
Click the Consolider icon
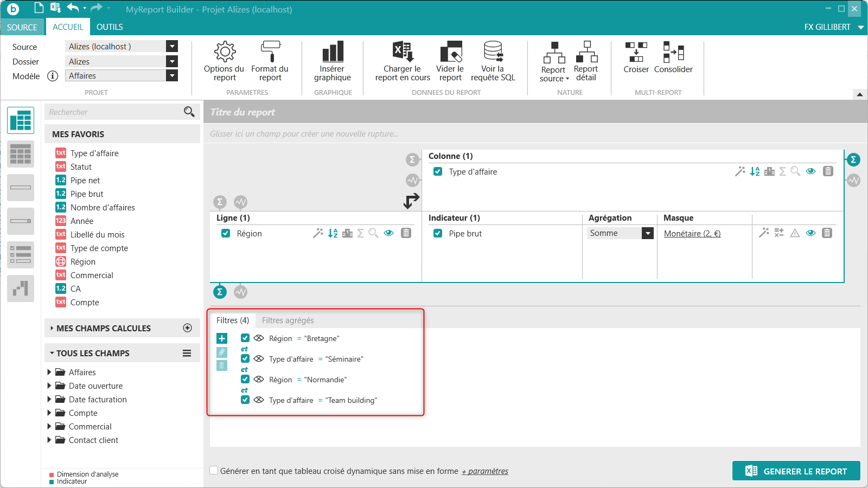tap(673, 53)
